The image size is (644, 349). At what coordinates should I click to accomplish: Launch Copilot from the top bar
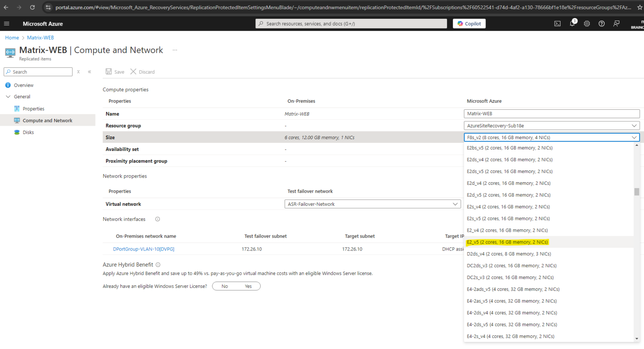(469, 23)
